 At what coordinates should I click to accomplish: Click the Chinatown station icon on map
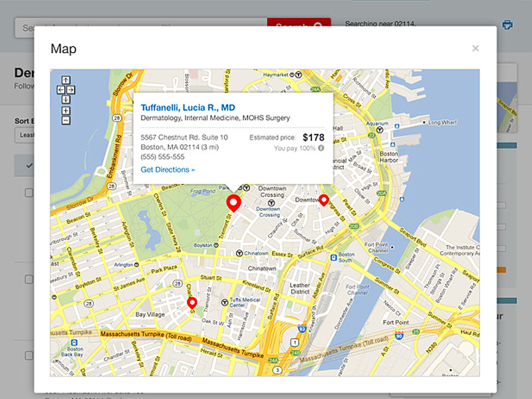(239, 253)
